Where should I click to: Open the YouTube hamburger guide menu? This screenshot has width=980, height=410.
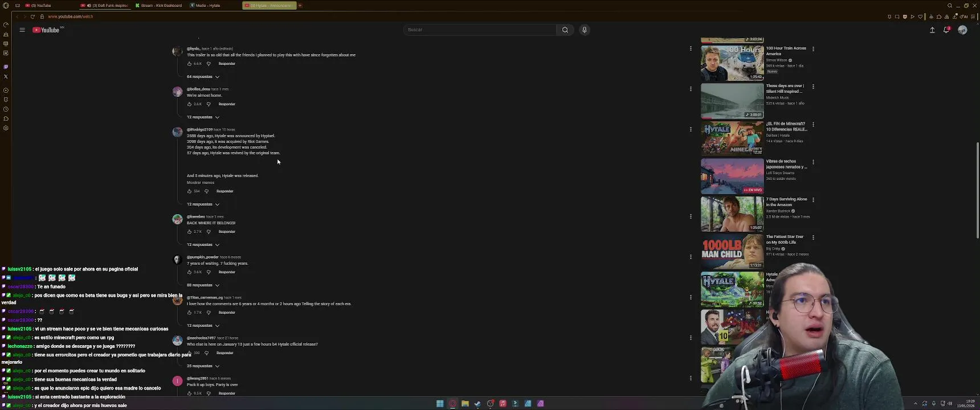pos(22,30)
